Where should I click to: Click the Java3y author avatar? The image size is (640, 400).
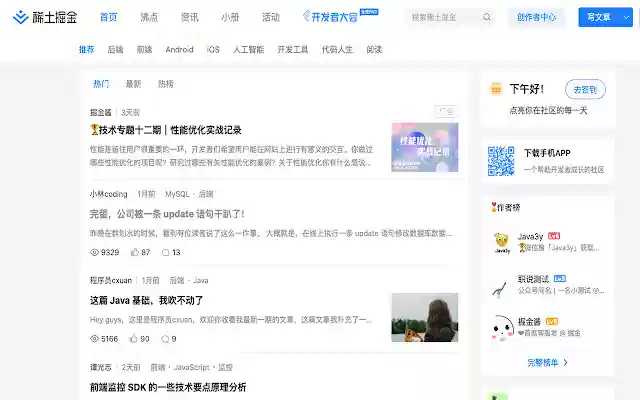(502, 242)
